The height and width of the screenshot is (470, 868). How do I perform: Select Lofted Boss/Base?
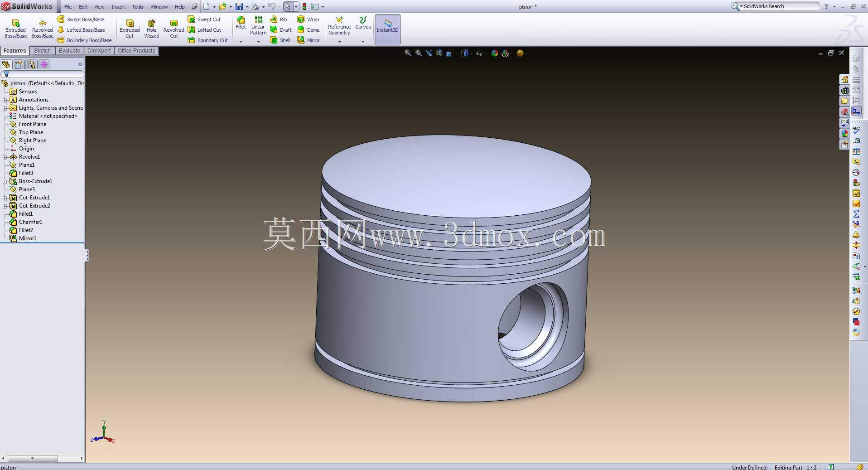(x=81, y=30)
